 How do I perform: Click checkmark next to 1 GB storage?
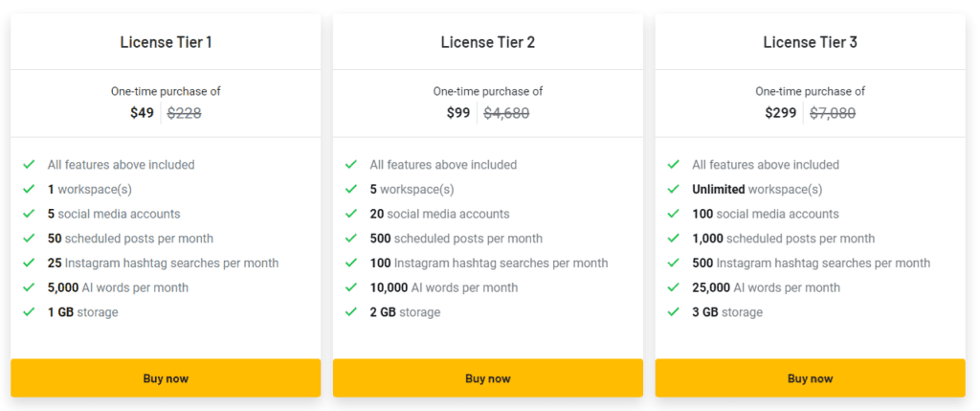tap(29, 312)
